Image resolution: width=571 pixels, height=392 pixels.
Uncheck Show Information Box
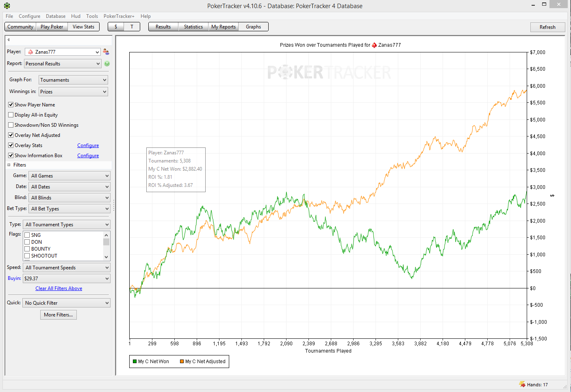11,156
